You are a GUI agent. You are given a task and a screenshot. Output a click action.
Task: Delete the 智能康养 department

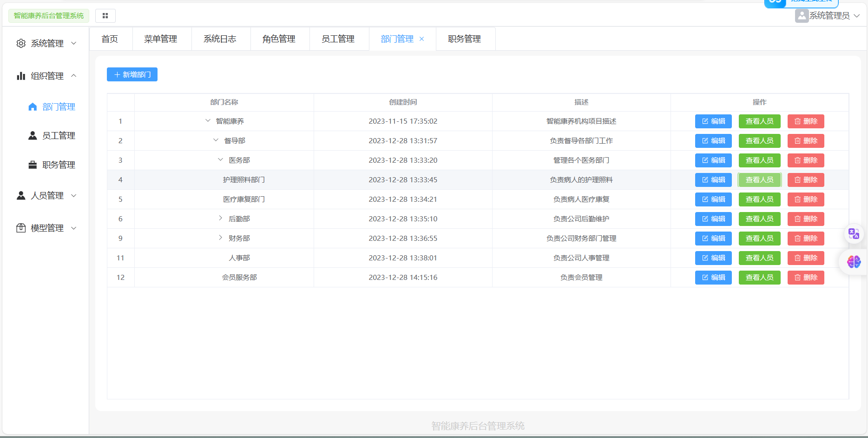806,121
